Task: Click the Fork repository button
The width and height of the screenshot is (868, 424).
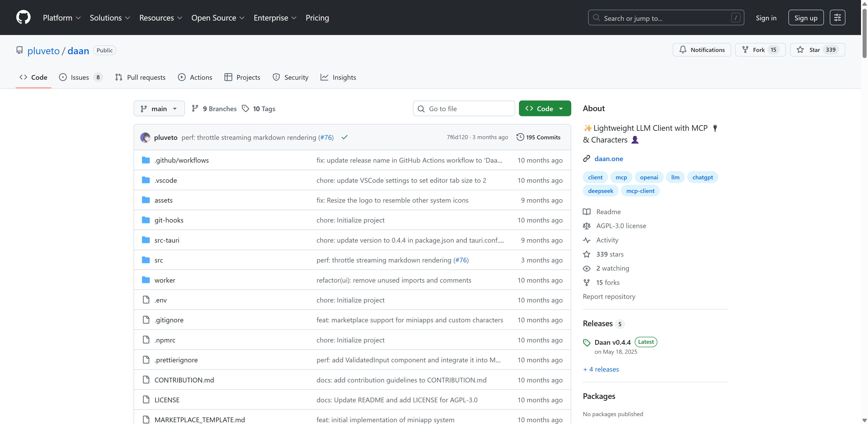Action: coord(760,50)
